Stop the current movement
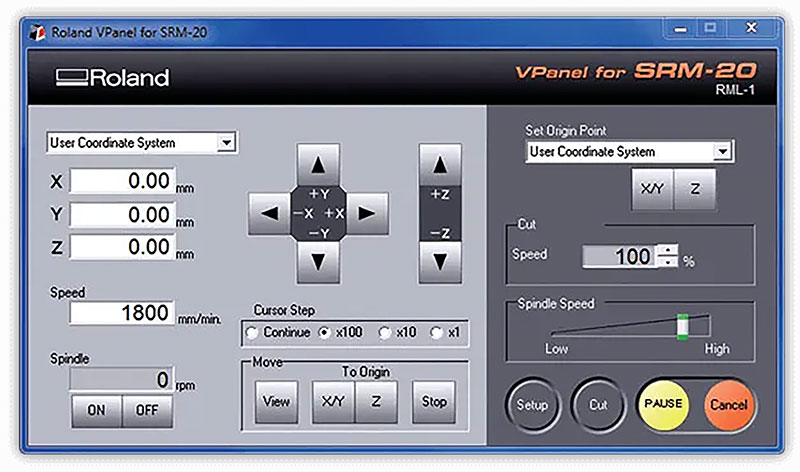The image size is (800, 472). click(434, 402)
